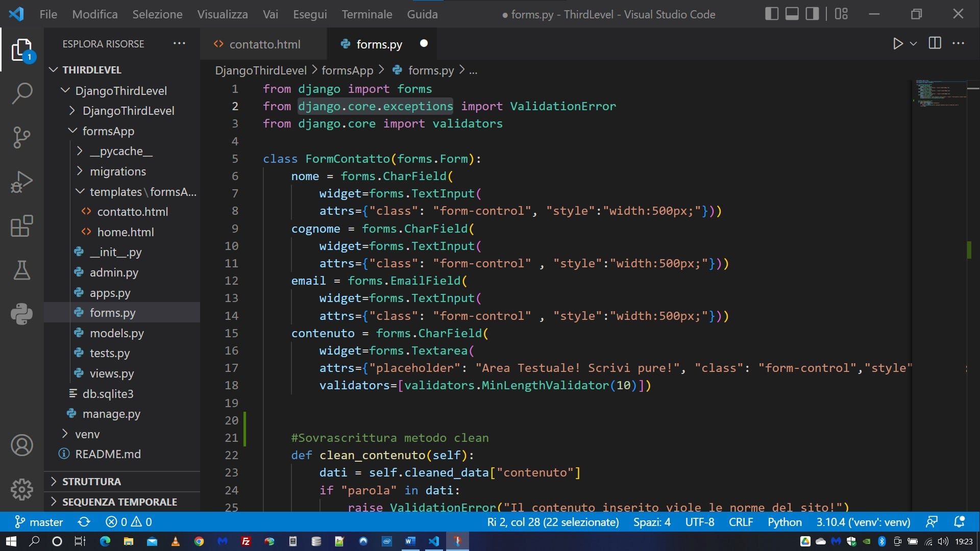980x551 pixels.
Task: Open the Source Control view
Action: tap(22, 137)
